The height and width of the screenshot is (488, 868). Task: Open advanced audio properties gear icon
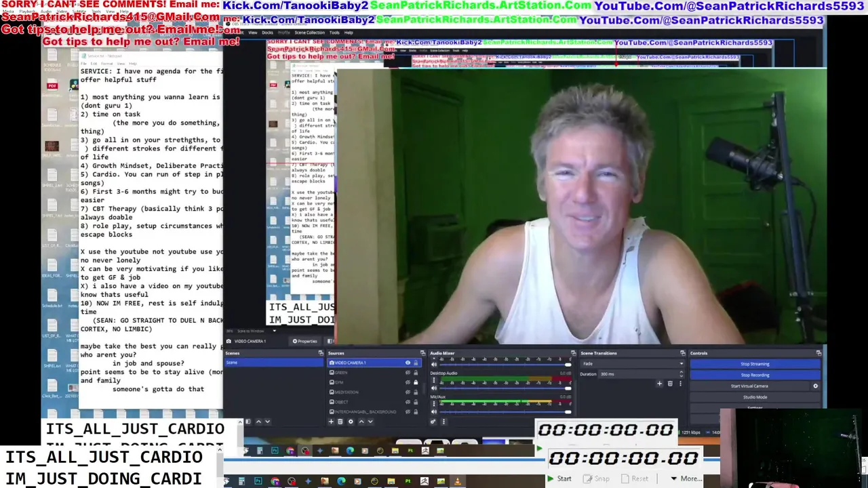(x=433, y=422)
